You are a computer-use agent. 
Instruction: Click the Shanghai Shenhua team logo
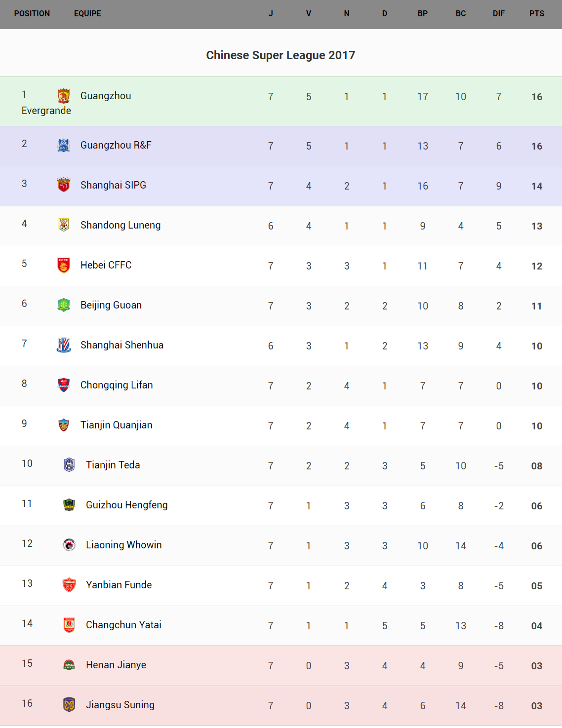[x=64, y=345]
